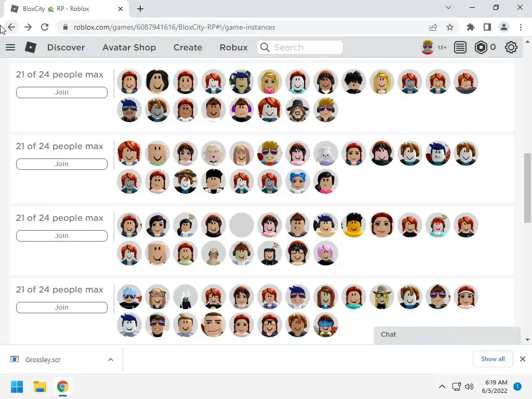The width and height of the screenshot is (532, 399).
Task: Open the Avatar Shop menu item
Action: 129,47
